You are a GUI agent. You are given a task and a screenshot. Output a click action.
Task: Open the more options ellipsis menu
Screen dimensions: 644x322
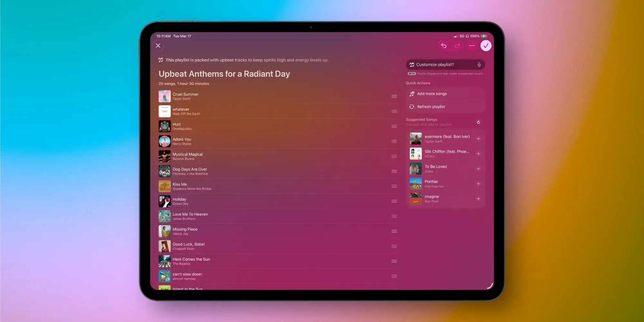pyautogui.click(x=472, y=46)
